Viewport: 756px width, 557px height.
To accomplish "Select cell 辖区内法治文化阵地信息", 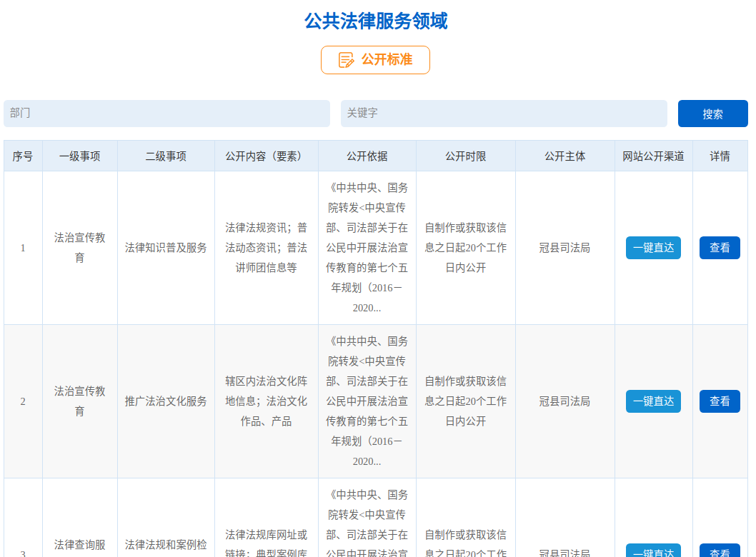I will (266, 401).
